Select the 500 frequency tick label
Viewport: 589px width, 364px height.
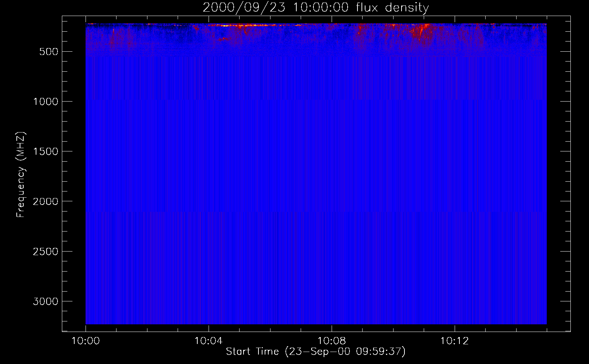(49, 52)
